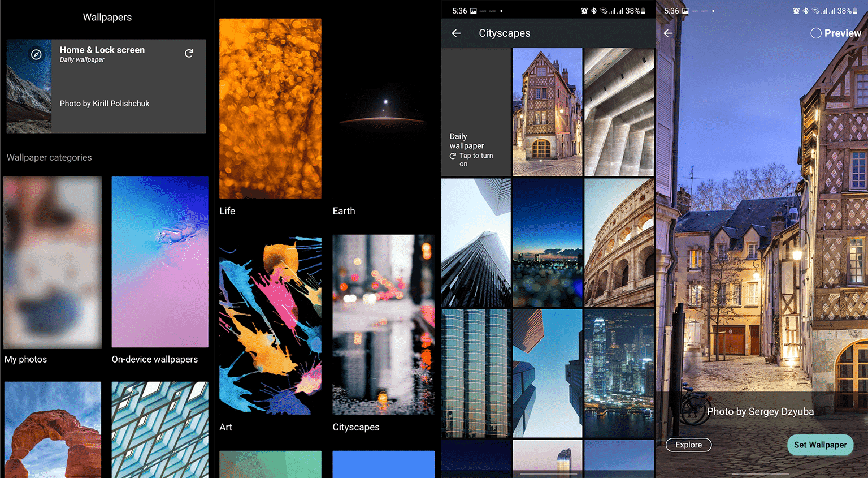The height and width of the screenshot is (478, 868).
Task: Tap 'Photo by Kirill Polishchuk' credit text
Action: 105,104
